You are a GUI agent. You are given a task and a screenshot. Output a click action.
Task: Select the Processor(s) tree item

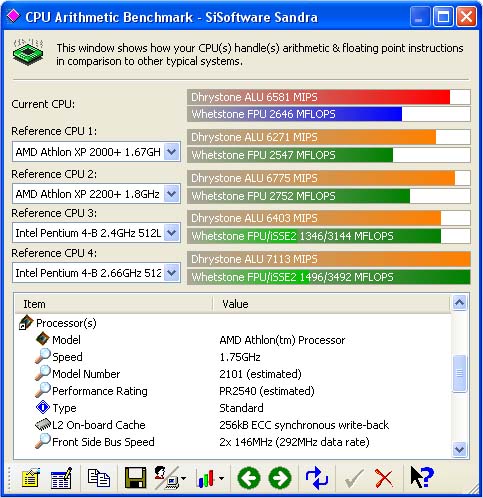point(66,323)
